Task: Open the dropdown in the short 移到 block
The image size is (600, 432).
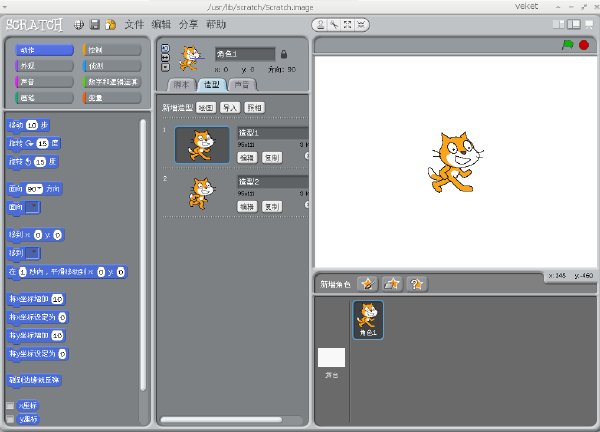Action: 33,253
